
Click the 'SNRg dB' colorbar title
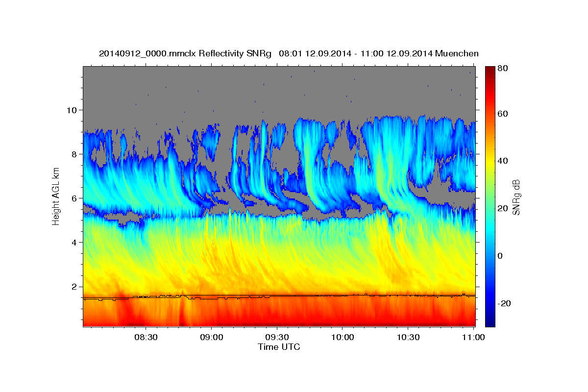click(x=515, y=197)
